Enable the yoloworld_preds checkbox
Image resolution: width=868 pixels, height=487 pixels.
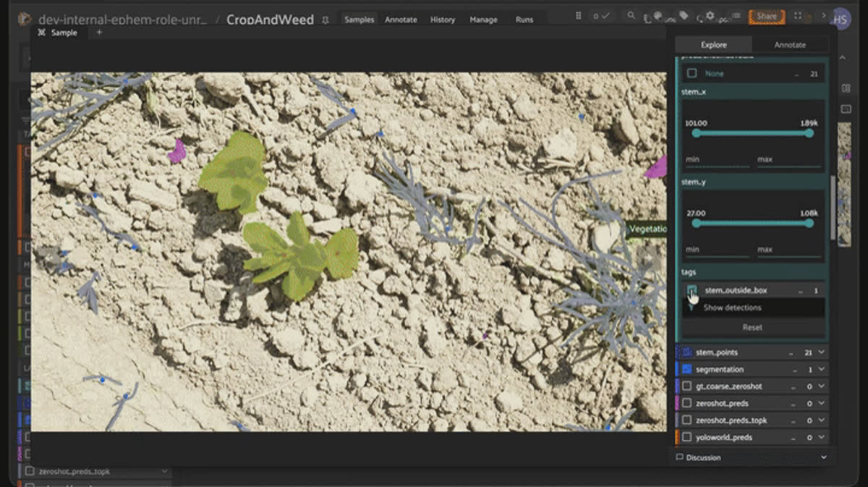point(687,437)
